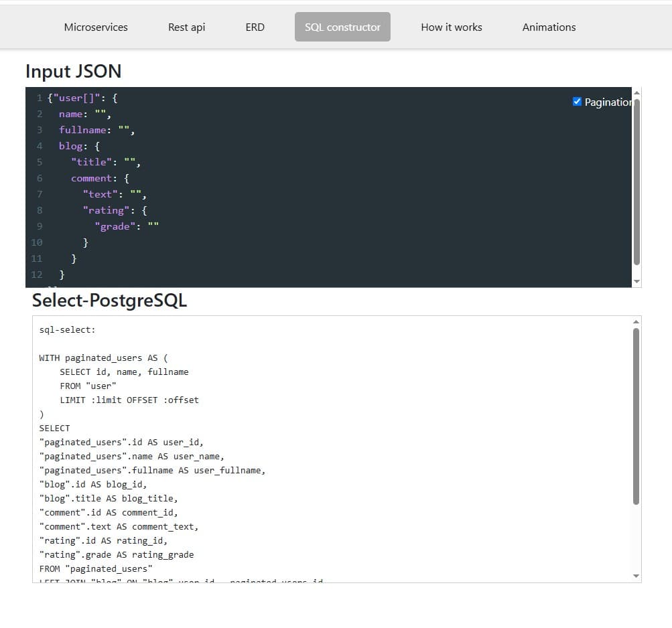Image resolution: width=672 pixels, height=628 pixels.
Task: Click the "grade": "" line in editor
Action: [x=127, y=226]
